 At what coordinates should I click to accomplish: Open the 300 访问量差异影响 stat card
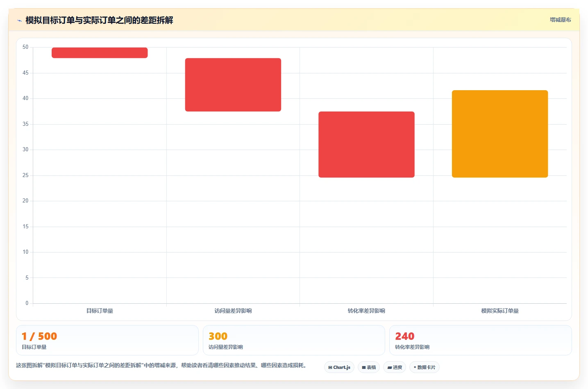294,340
